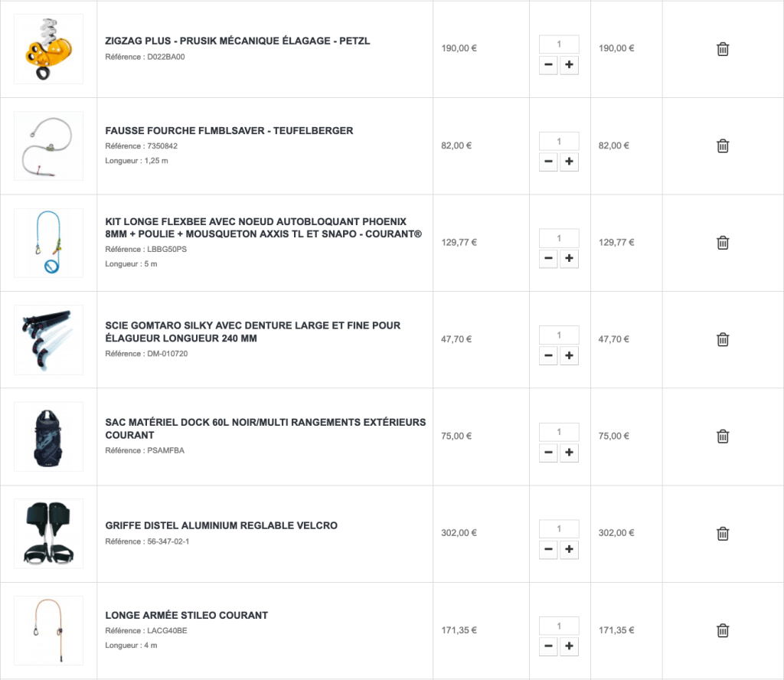Click quantity input for Fausse Fourche

tap(559, 141)
